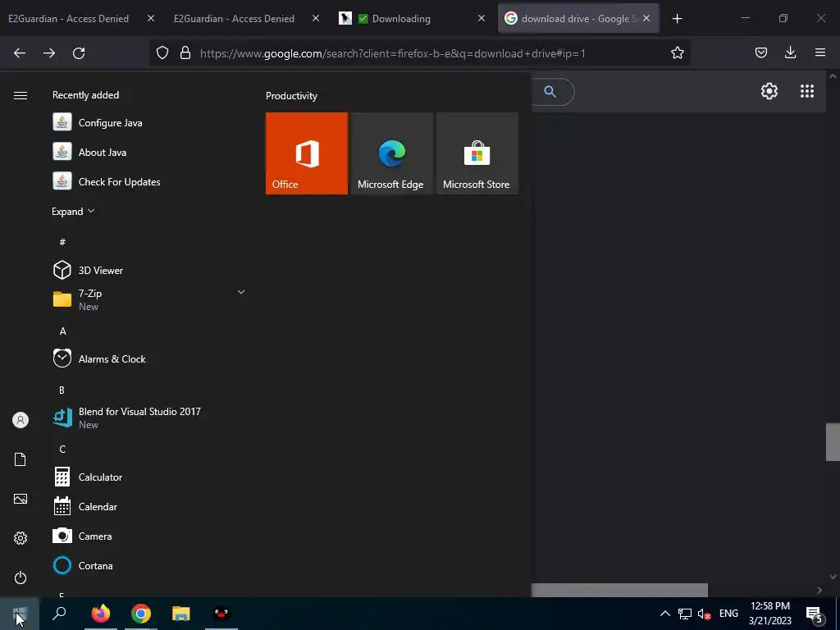840x630 pixels.
Task: Click Productivity group heading
Action: (291, 96)
